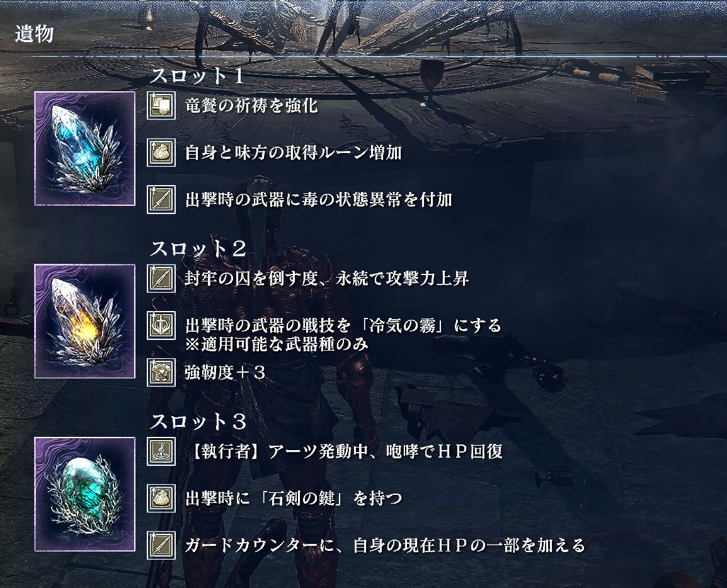This screenshot has height=588, width=727.
Task: Select the green stone relic in Slot 3
Action: 85,494
